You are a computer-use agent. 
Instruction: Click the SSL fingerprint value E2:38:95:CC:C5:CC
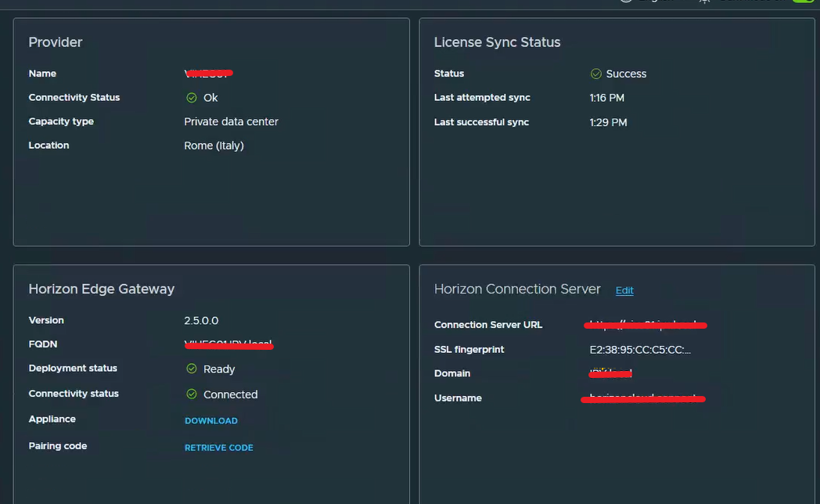640,350
